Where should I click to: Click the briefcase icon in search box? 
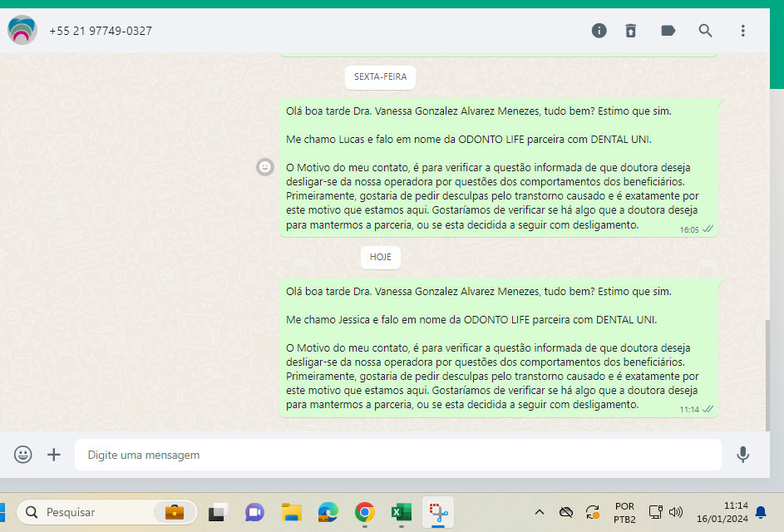(175, 512)
